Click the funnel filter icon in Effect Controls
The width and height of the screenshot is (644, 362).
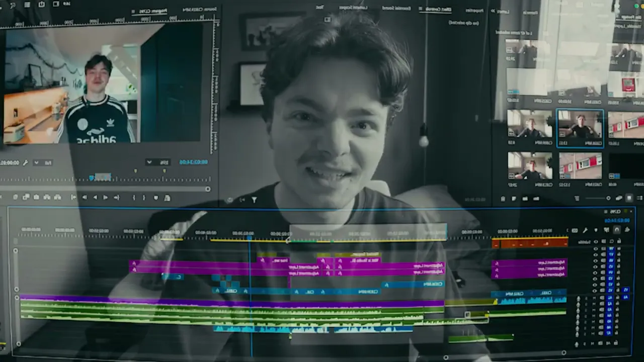[x=254, y=200]
